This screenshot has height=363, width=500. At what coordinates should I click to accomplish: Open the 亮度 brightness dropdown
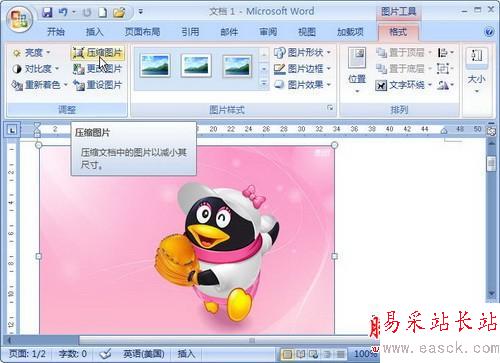pyautogui.click(x=31, y=53)
